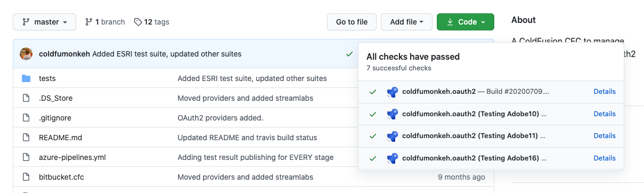Image resolution: width=644 pixels, height=193 pixels.
Task: Click the .DS_Store file icon
Action: pos(26,98)
